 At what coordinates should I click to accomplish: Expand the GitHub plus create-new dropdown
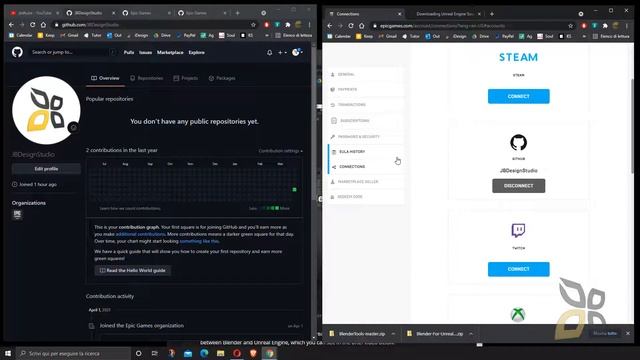point(282,53)
